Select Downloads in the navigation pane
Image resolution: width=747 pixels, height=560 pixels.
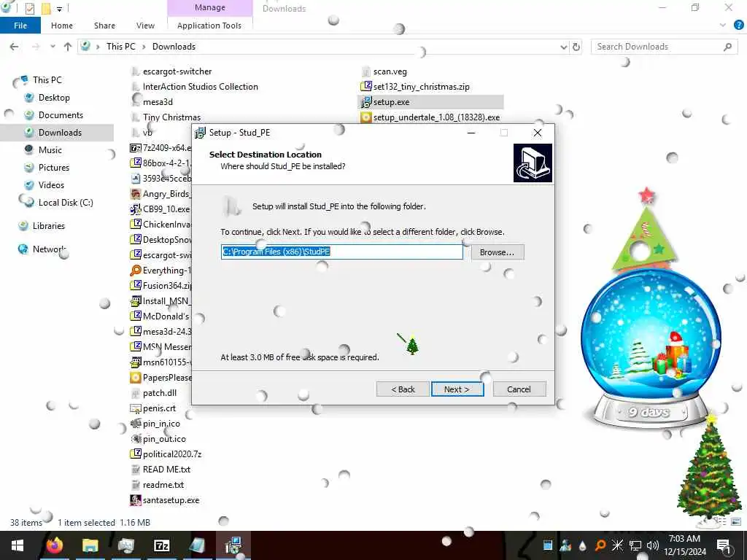click(x=60, y=133)
